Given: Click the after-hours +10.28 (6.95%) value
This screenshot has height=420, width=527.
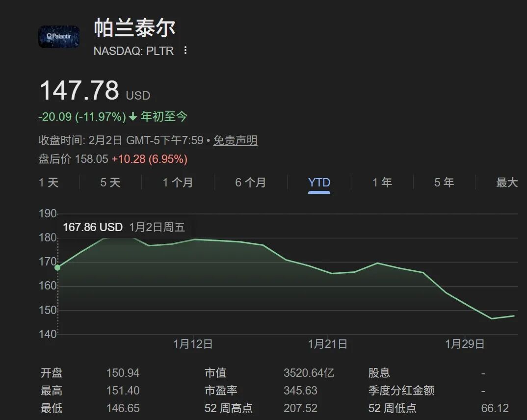Looking at the screenshot, I should [x=149, y=159].
